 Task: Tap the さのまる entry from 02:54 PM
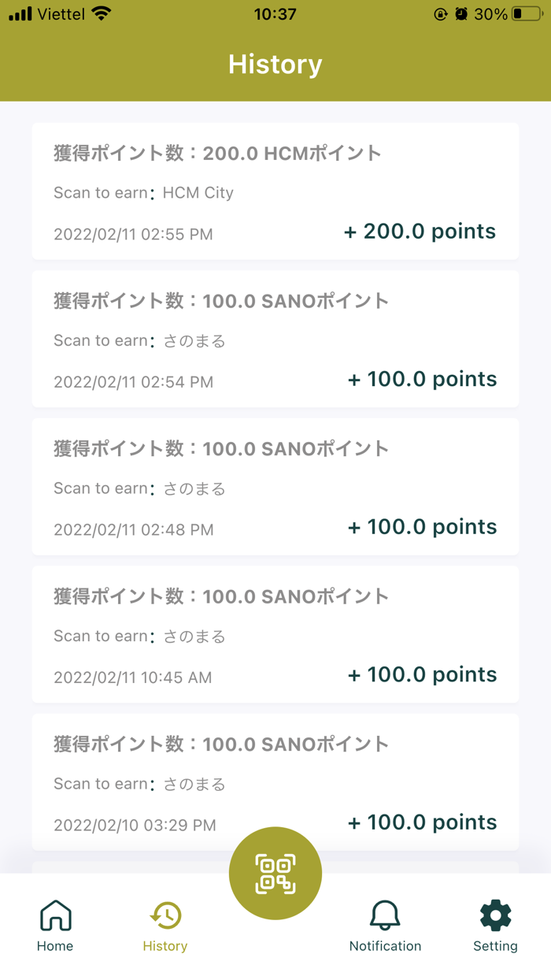coord(275,339)
